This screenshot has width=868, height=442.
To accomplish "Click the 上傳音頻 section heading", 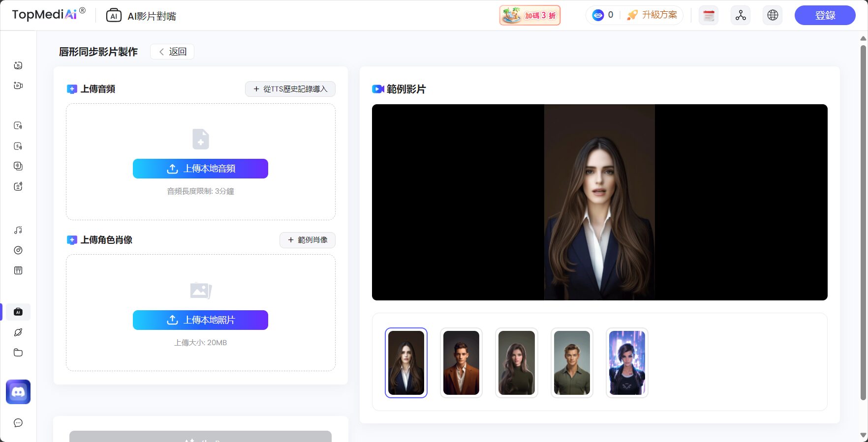I will coord(98,89).
